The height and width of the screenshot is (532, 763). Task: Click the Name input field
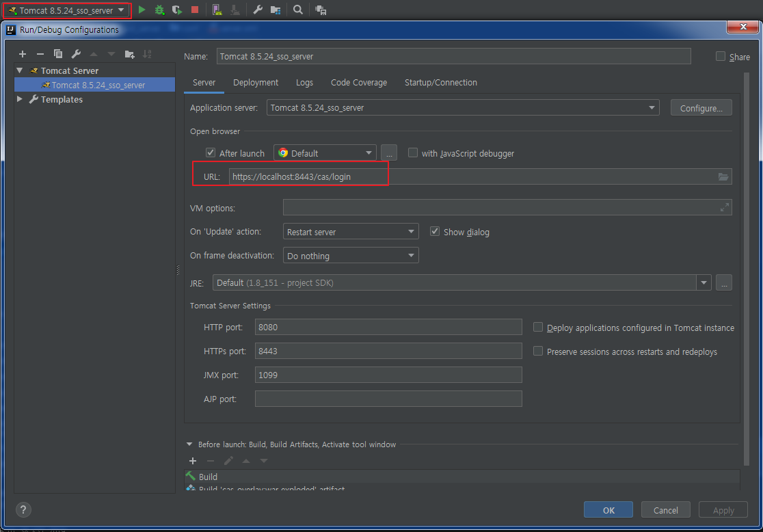coord(453,57)
